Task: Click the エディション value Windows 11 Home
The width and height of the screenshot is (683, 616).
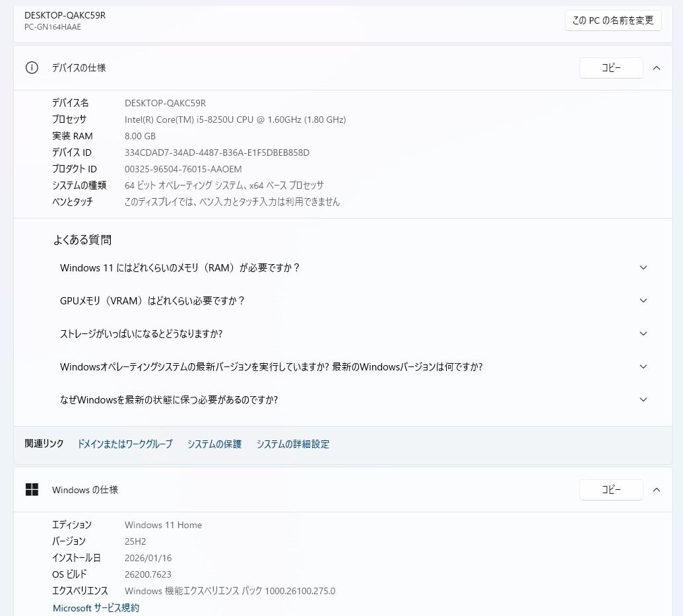Action: 164,525
